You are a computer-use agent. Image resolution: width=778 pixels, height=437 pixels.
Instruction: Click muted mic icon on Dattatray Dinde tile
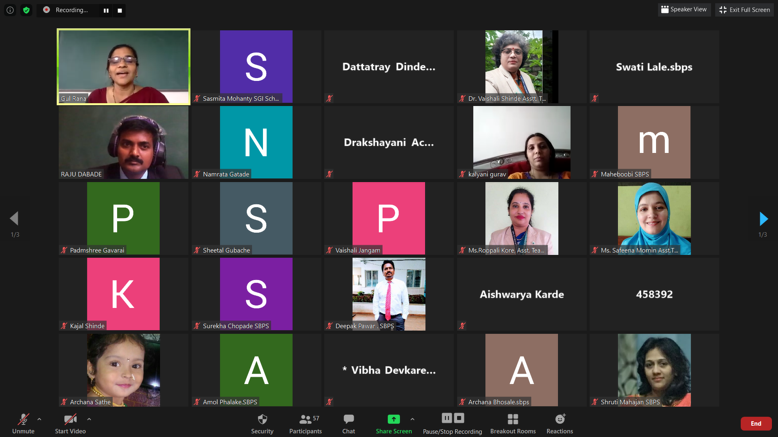tap(329, 98)
